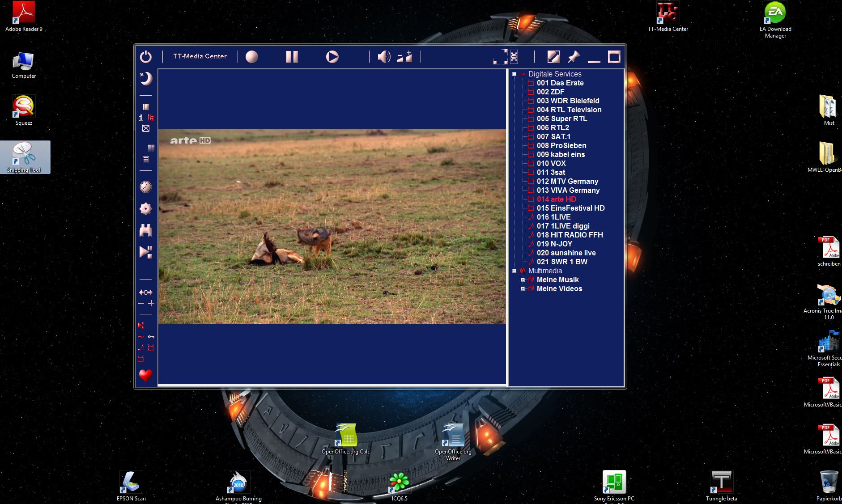This screenshot has height=504, width=842.
Task: Click the diagonal arrow resize icon
Action: pyautogui.click(x=553, y=57)
